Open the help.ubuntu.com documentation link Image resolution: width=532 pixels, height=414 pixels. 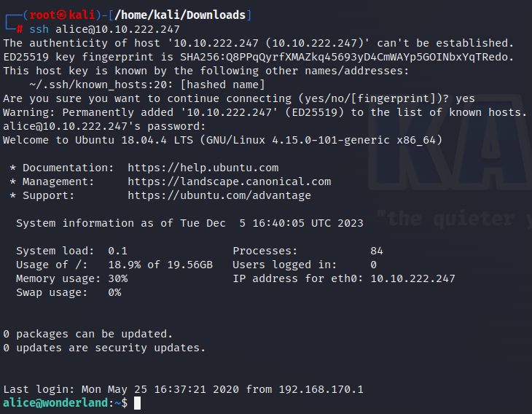pos(203,168)
